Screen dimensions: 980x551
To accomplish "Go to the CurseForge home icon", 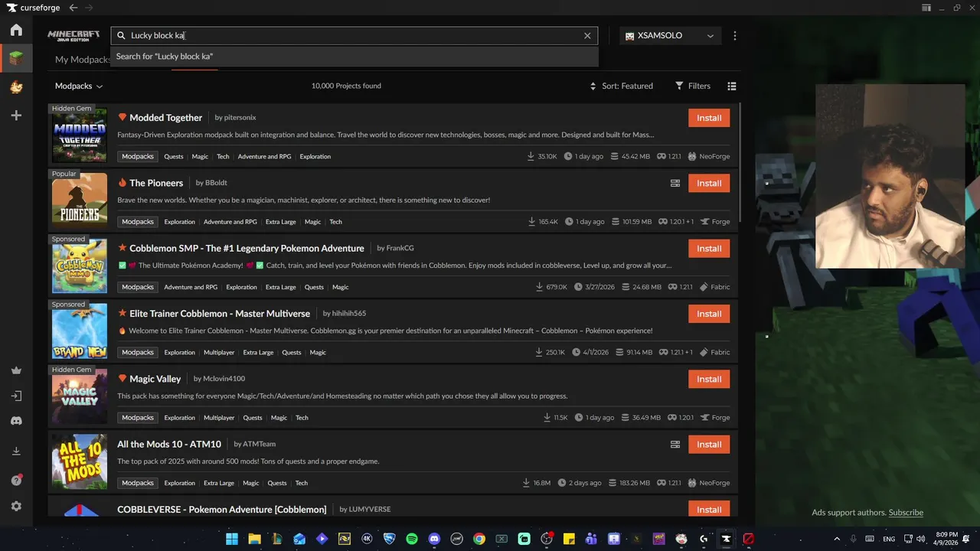I will click(16, 31).
